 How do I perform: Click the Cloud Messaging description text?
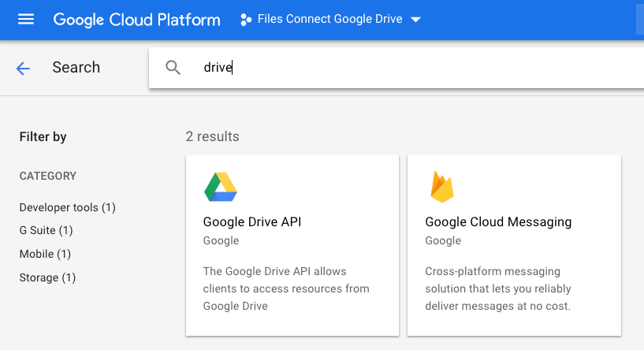pyautogui.click(x=498, y=288)
